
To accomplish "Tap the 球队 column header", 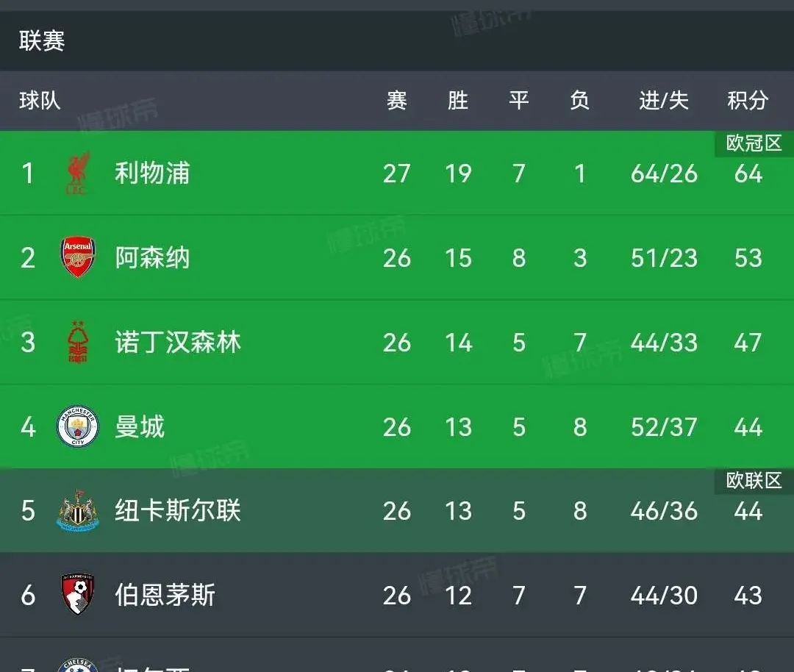I will click(x=40, y=100).
